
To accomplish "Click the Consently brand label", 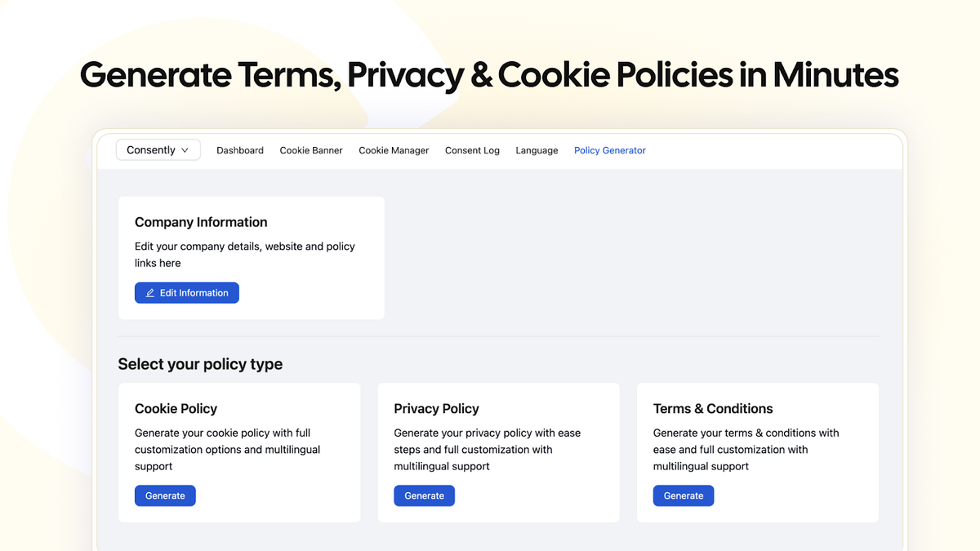I will [x=151, y=149].
